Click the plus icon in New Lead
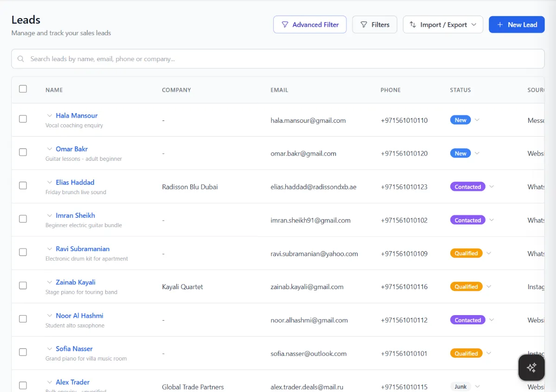Viewport: 556px width, 392px height. point(500,25)
